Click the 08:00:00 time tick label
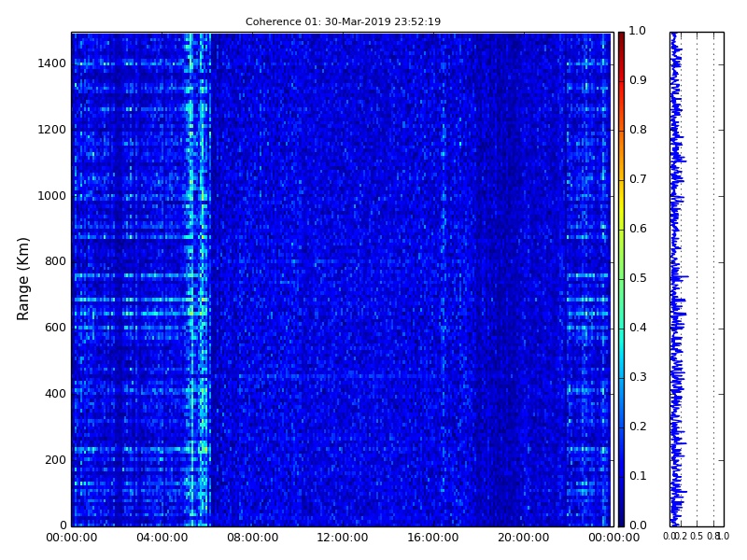The width and height of the screenshot is (747, 560). pyautogui.click(x=252, y=538)
